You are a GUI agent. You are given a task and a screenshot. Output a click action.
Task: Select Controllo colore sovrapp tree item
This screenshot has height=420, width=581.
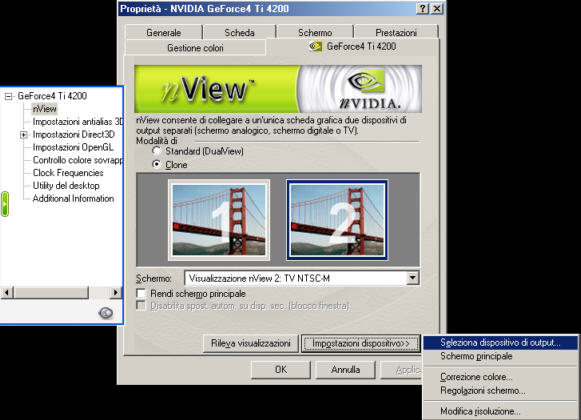[77, 160]
